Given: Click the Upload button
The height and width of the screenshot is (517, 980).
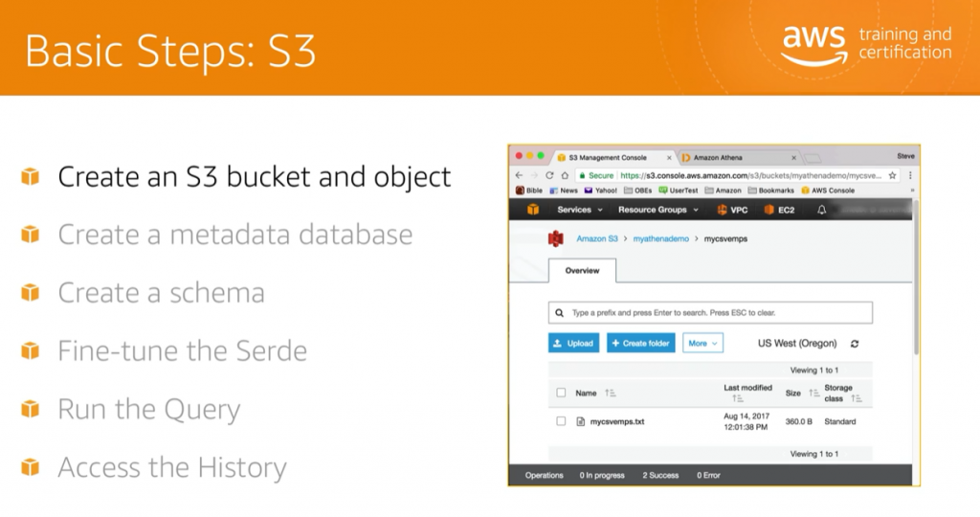Looking at the screenshot, I should [x=573, y=343].
